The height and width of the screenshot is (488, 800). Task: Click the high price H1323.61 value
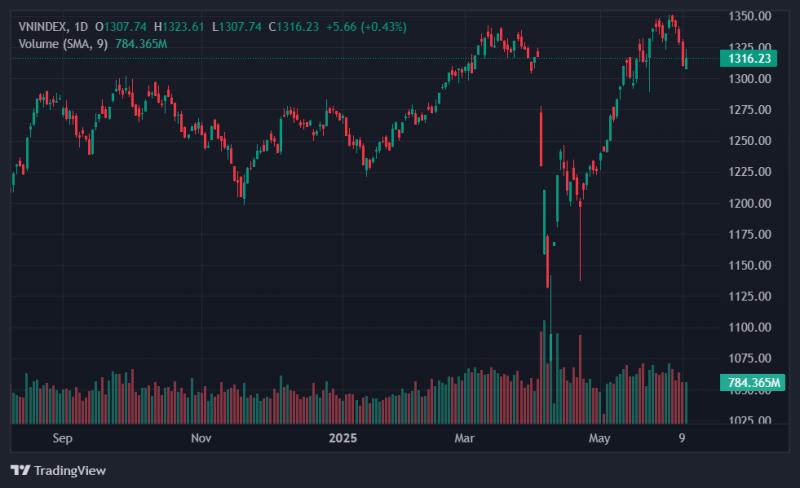[179, 27]
